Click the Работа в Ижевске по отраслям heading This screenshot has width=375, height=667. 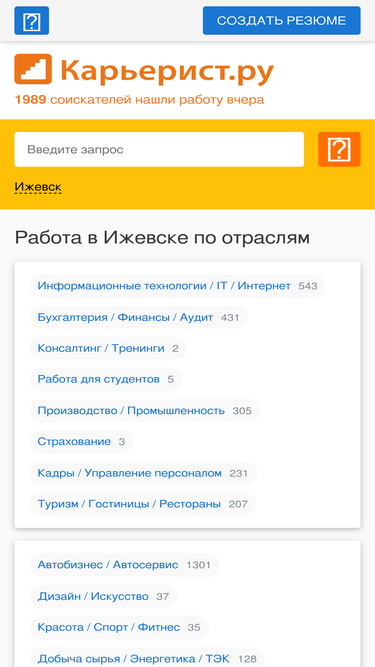pyautogui.click(x=162, y=238)
